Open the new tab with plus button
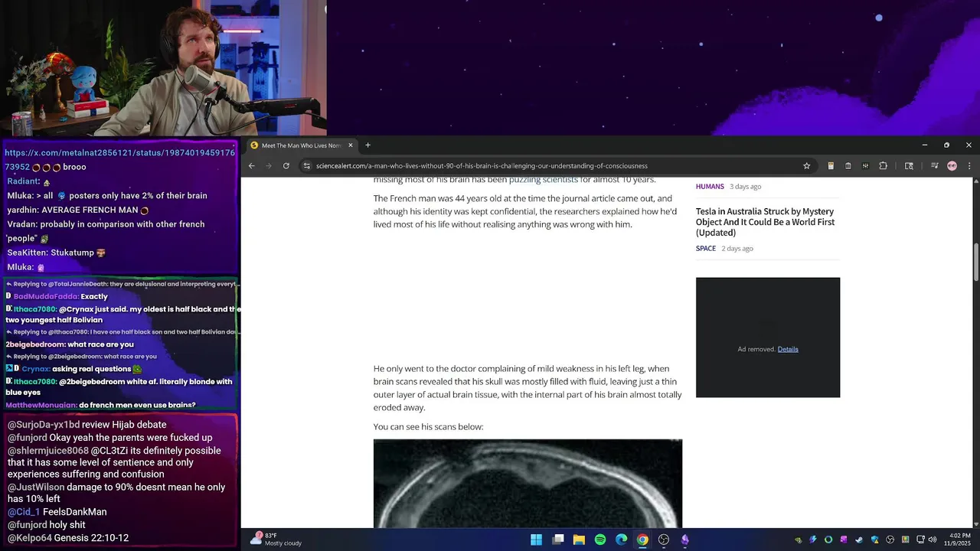 (367, 145)
